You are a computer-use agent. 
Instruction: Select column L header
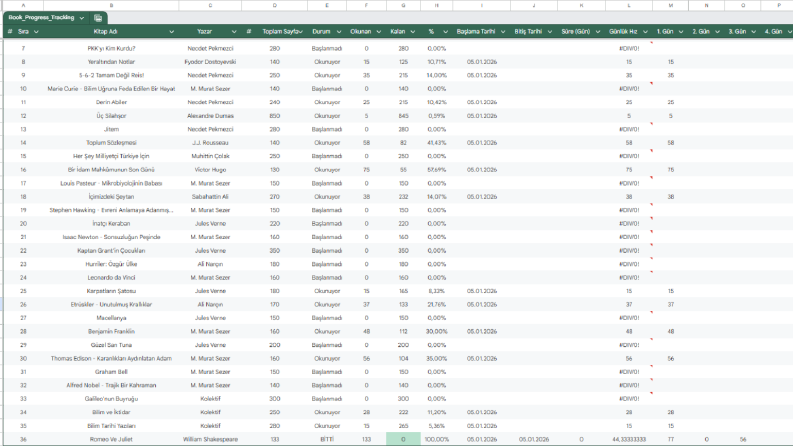pos(629,5)
